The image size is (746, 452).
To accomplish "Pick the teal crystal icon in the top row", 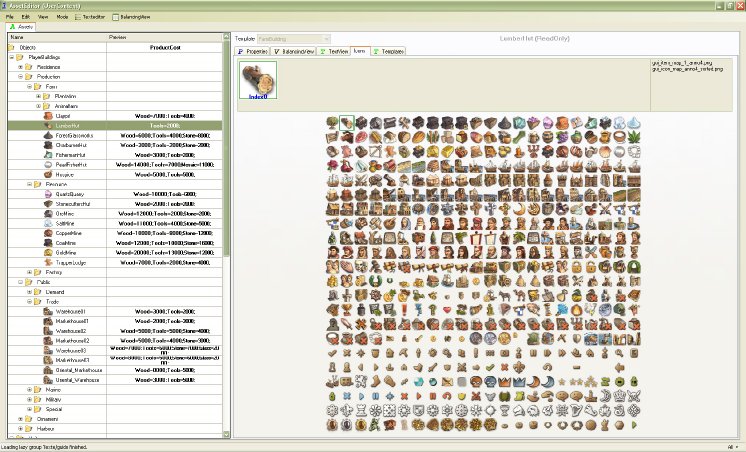I will tap(518, 123).
